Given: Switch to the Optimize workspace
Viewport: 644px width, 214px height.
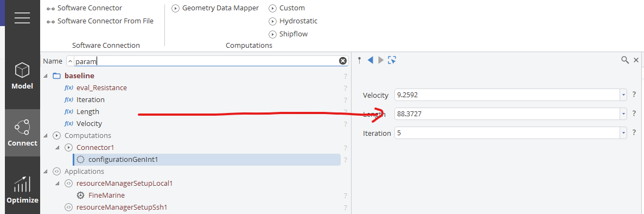Looking at the screenshot, I should tap(22, 190).
